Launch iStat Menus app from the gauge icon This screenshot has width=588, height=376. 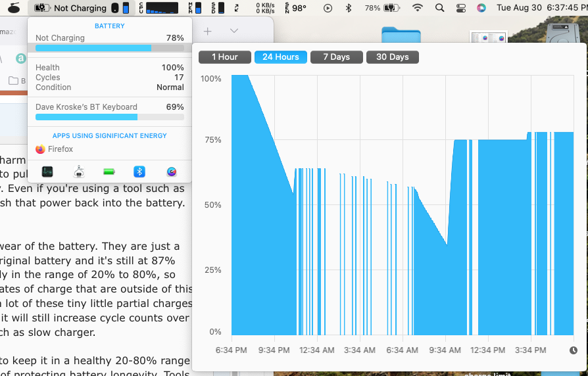[172, 172]
